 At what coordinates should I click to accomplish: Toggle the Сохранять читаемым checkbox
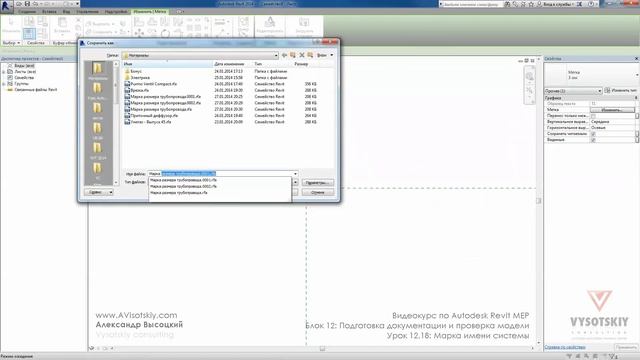point(593,134)
